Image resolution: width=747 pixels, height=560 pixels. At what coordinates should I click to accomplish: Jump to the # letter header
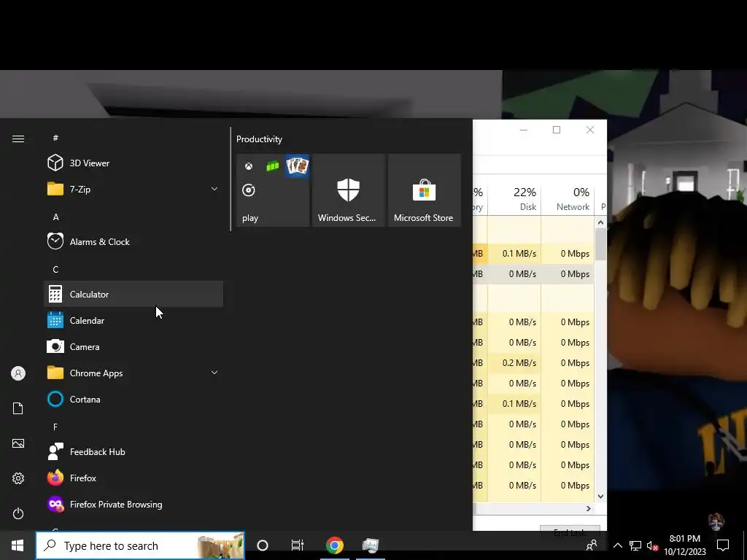coord(55,138)
